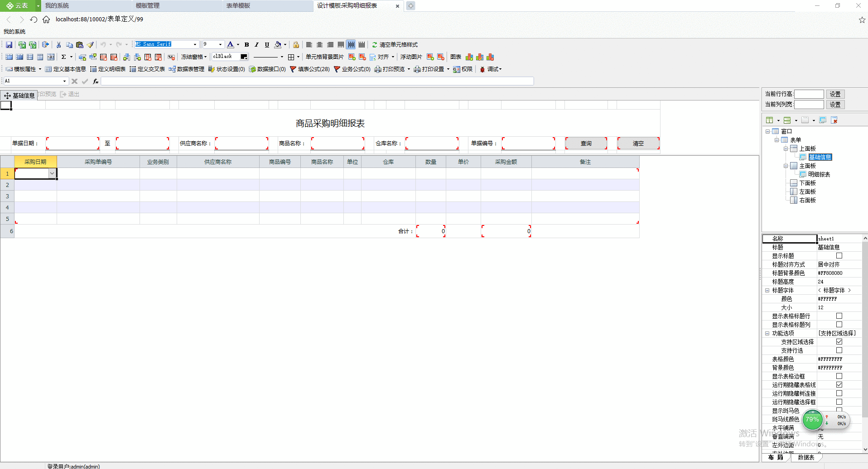The image size is (868, 469).
Task: Click the Sum sigma icon
Action: point(64,57)
